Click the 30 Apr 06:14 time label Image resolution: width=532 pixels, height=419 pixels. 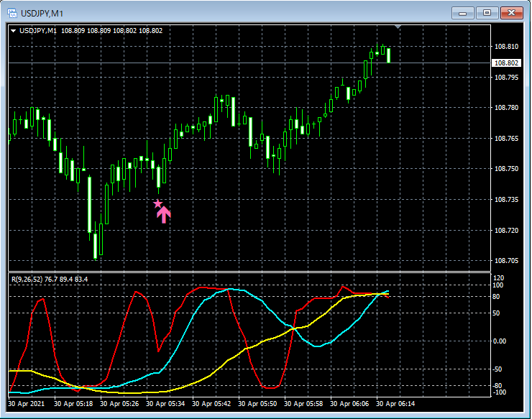(395, 404)
